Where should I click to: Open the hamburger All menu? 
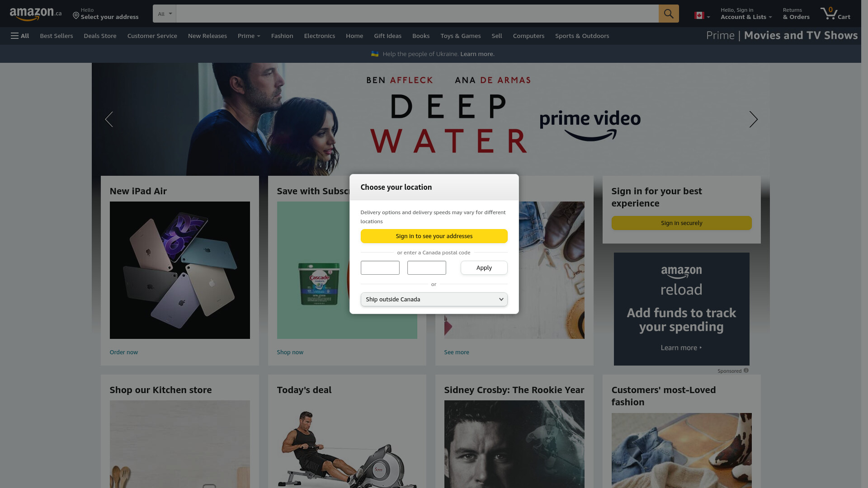point(20,36)
